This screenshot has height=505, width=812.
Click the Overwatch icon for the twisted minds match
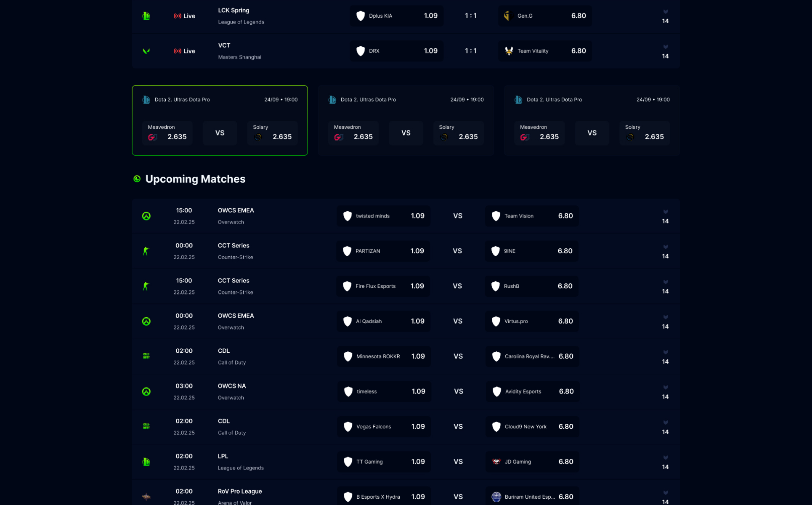[x=146, y=216]
